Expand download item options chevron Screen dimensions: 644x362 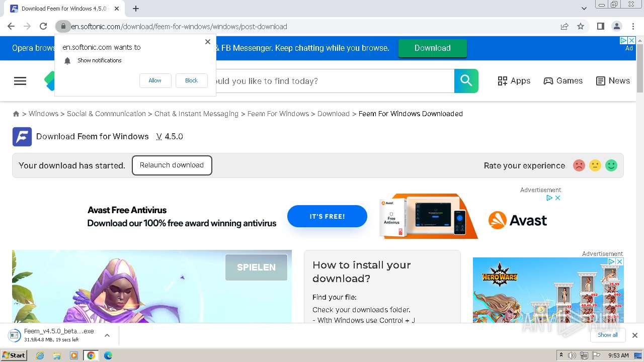107,335
